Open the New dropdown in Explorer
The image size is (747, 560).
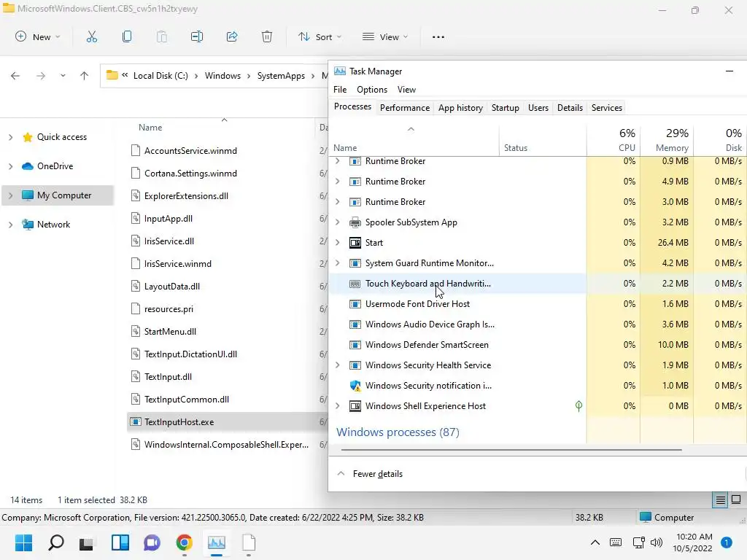pos(38,36)
